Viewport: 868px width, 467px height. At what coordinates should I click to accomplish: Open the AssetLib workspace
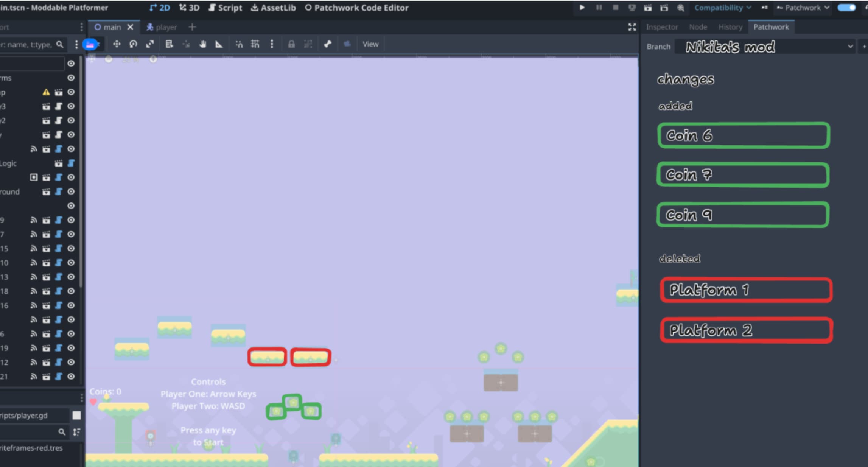point(274,8)
